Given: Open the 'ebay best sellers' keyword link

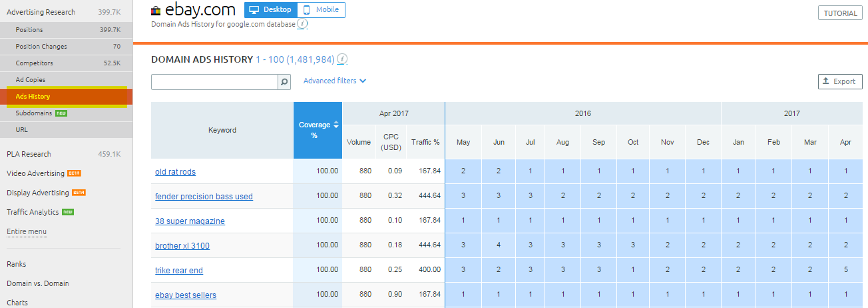Looking at the screenshot, I should (186, 295).
